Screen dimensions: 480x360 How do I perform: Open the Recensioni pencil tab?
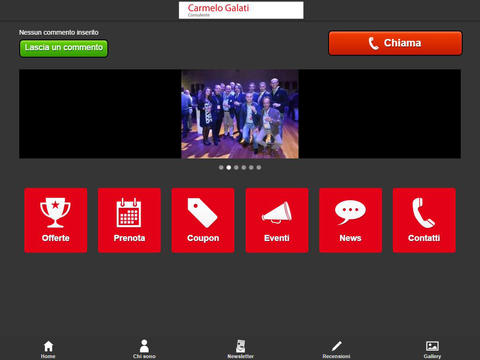tap(336, 349)
